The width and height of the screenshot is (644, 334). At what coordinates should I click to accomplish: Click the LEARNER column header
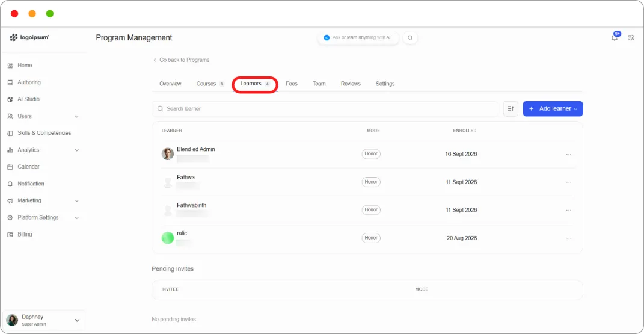click(172, 131)
